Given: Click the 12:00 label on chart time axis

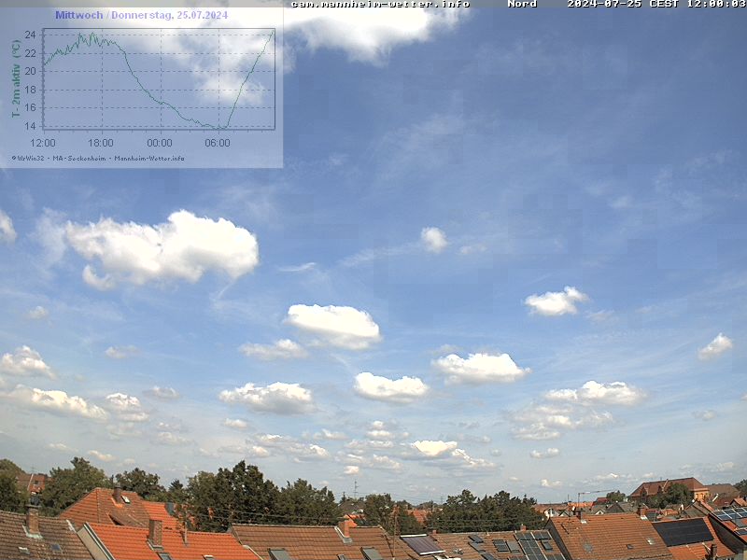Looking at the screenshot, I should (43, 143).
